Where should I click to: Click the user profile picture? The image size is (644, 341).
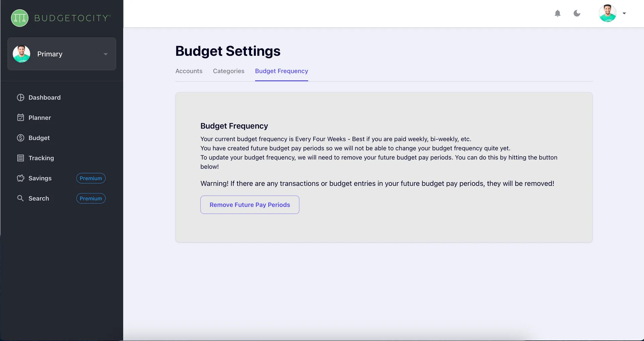pyautogui.click(x=608, y=13)
